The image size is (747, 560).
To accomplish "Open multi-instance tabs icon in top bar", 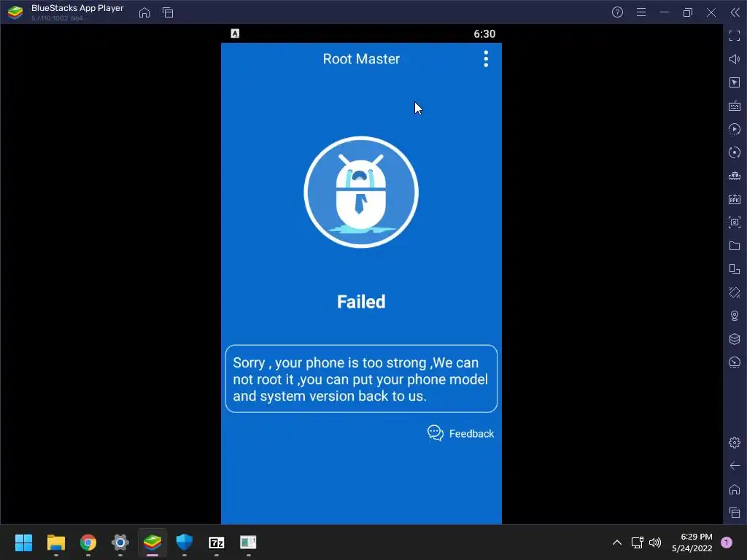I will pos(168,12).
